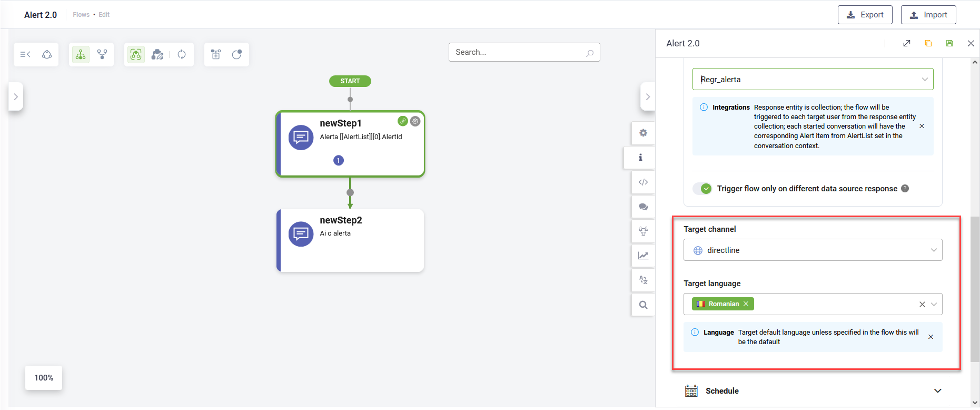Click the Export button

[x=865, y=15]
